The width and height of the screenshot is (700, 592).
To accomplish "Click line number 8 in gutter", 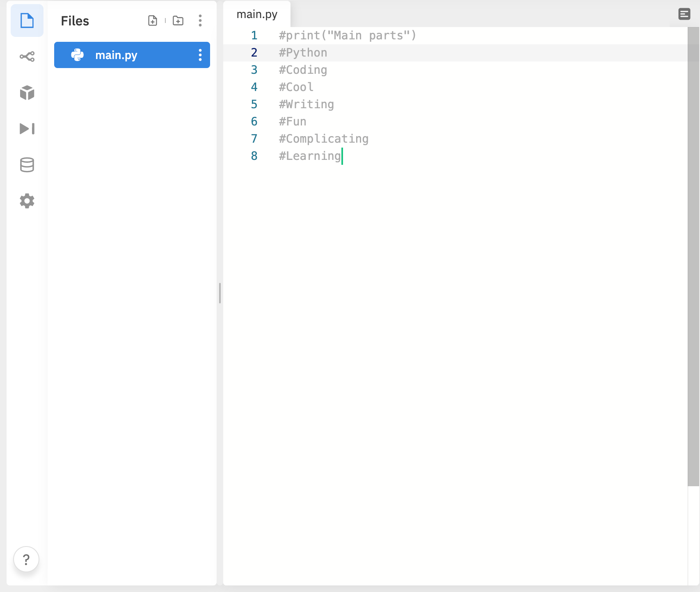I will pyautogui.click(x=254, y=156).
